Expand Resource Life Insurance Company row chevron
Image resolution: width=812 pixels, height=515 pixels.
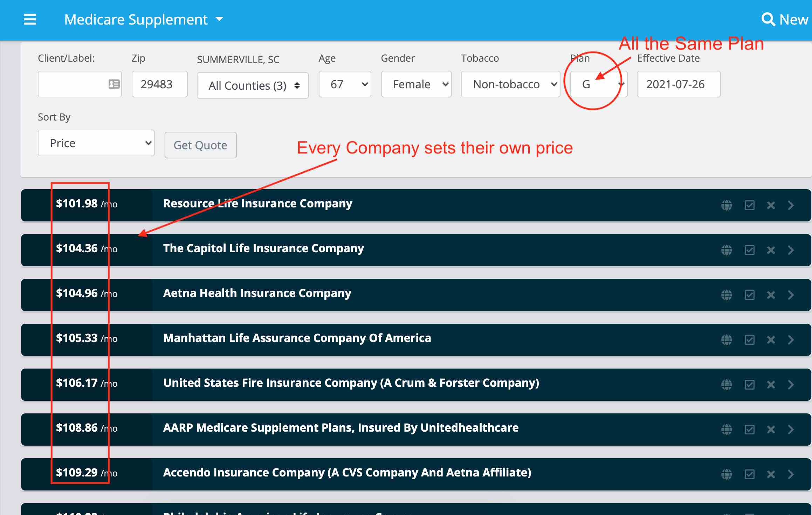[791, 205]
